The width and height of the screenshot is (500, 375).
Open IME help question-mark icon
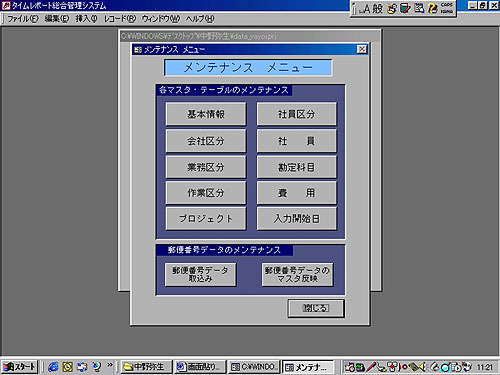pos(433,8)
